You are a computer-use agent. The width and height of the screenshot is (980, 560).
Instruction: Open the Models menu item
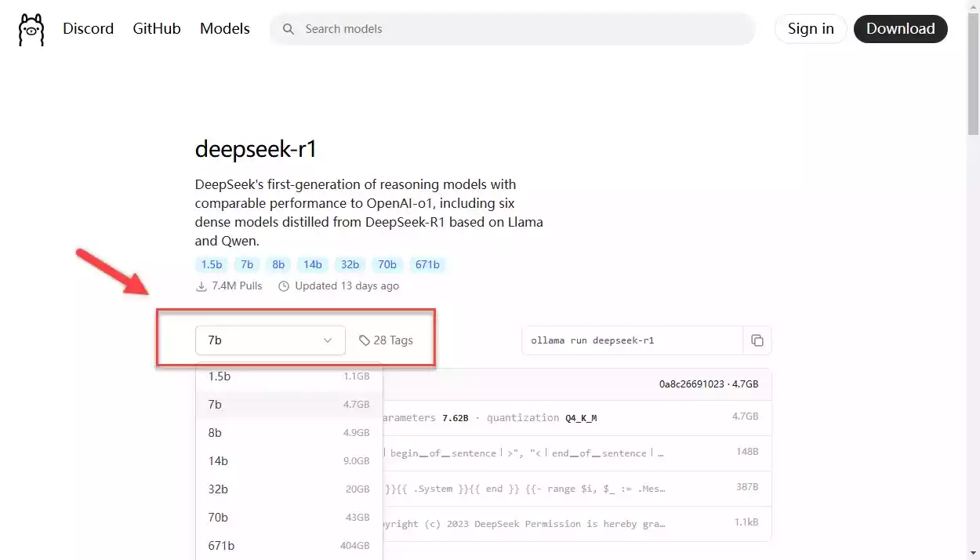[225, 29]
